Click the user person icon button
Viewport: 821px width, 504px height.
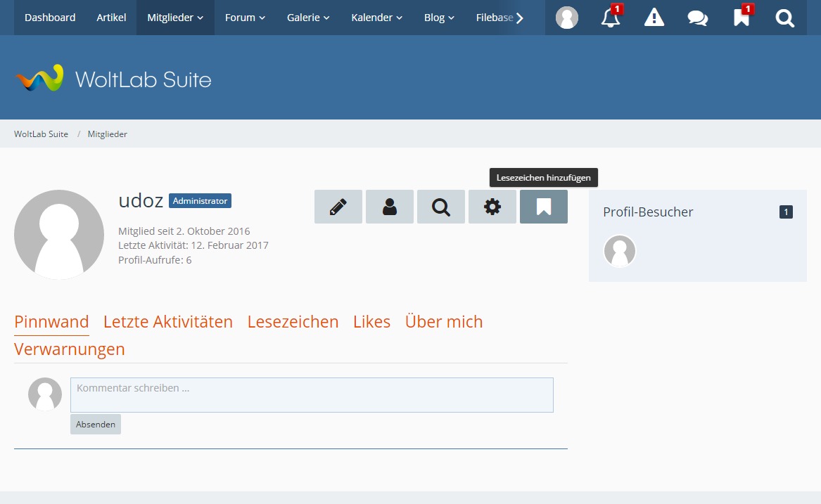390,207
